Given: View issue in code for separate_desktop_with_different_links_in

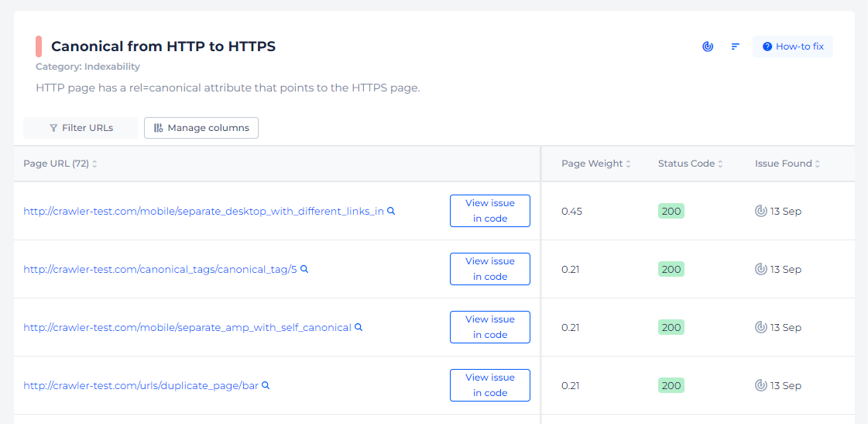Looking at the screenshot, I should tap(490, 211).
